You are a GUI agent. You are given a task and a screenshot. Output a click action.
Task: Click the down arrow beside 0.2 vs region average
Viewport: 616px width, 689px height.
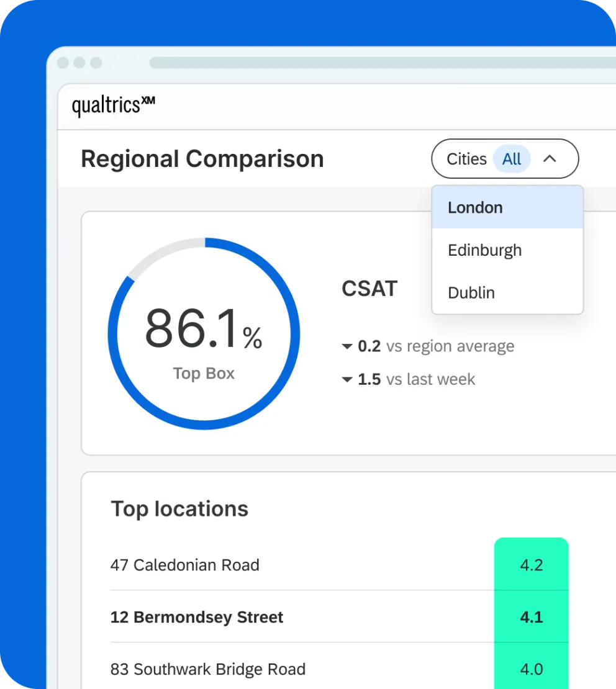coord(347,346)
